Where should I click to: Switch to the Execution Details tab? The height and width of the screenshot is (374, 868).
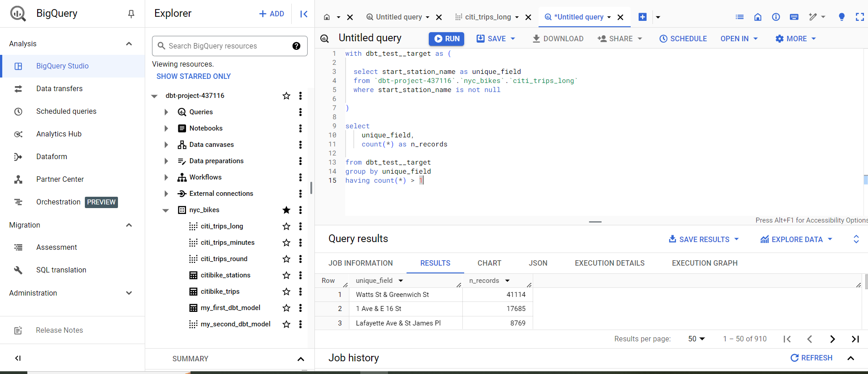(609, 263)
